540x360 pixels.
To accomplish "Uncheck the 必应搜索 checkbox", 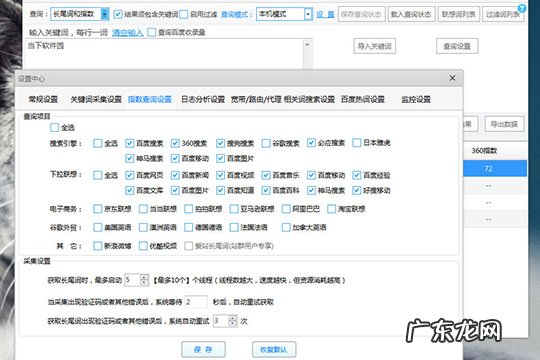I will (x=311, y=143).
